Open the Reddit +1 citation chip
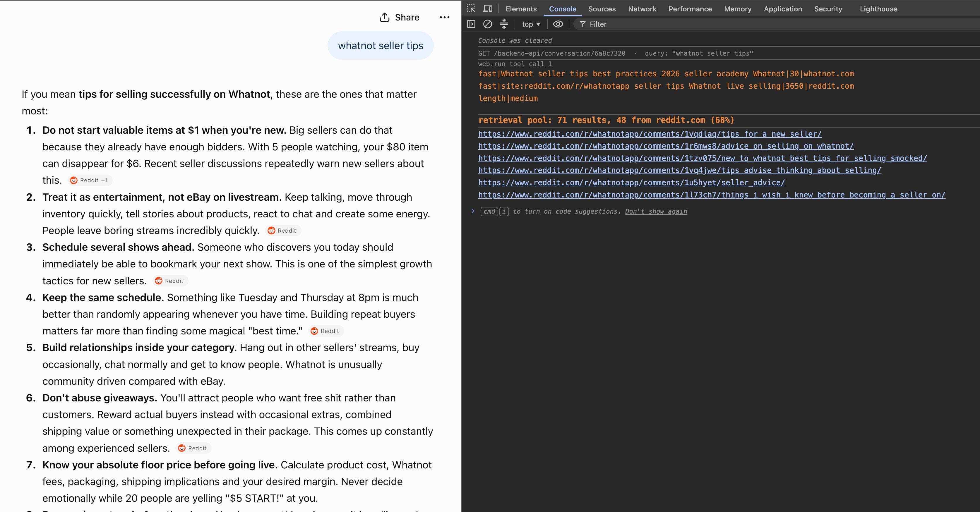 point(90,180)
